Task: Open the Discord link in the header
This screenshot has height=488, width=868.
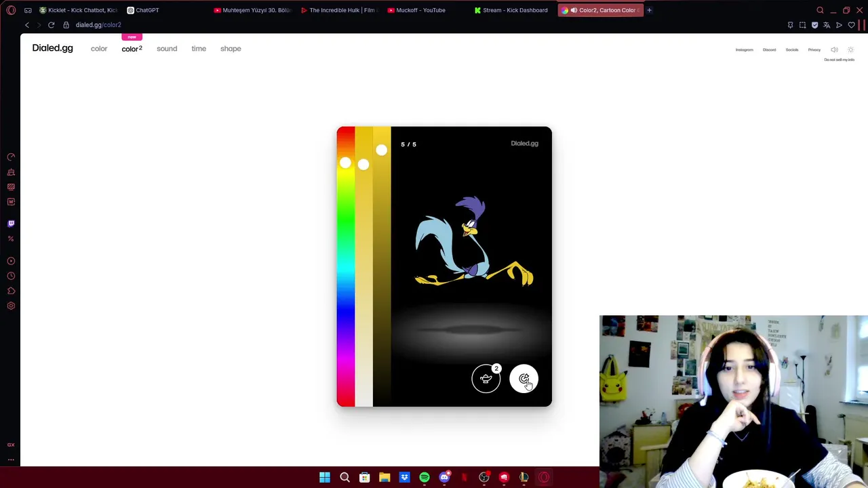Action: [x=769, y=49]
